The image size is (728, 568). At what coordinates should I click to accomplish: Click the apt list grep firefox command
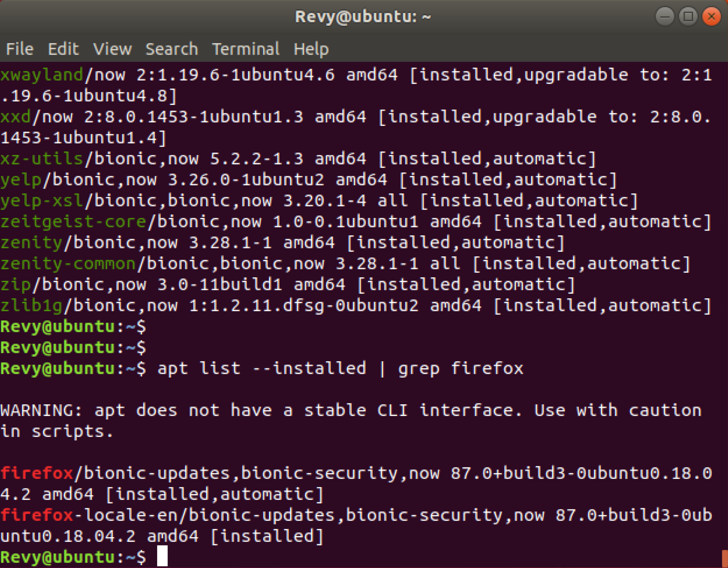click(340, 369)
